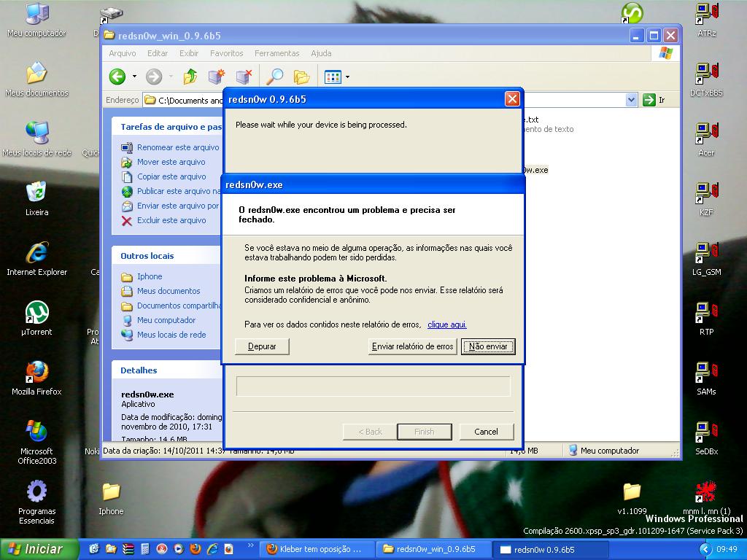Screen dimensions: 747x560
Task: Open the Search magnifier in Explorer toolbar
Action: (x=275, y=76)
